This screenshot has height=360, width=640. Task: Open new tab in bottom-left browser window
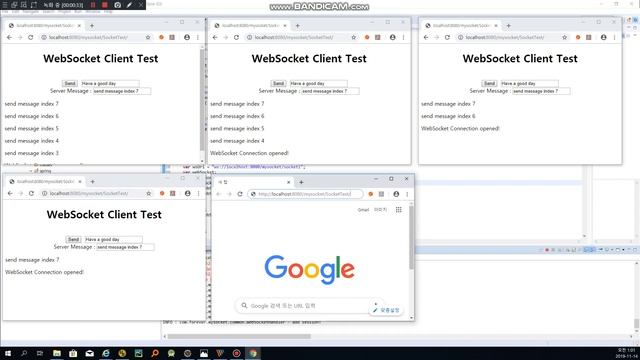click(x=93, y=181)
